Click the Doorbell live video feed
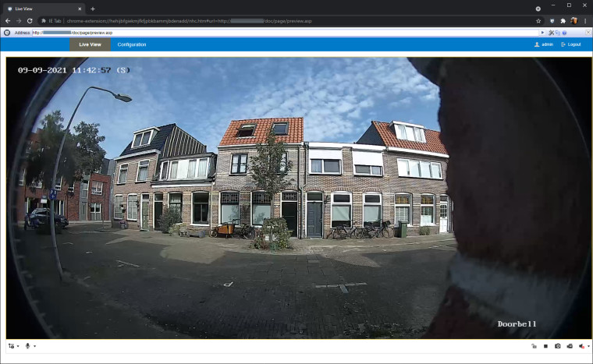This screenshot has height=364, width=593. [299, 198]
